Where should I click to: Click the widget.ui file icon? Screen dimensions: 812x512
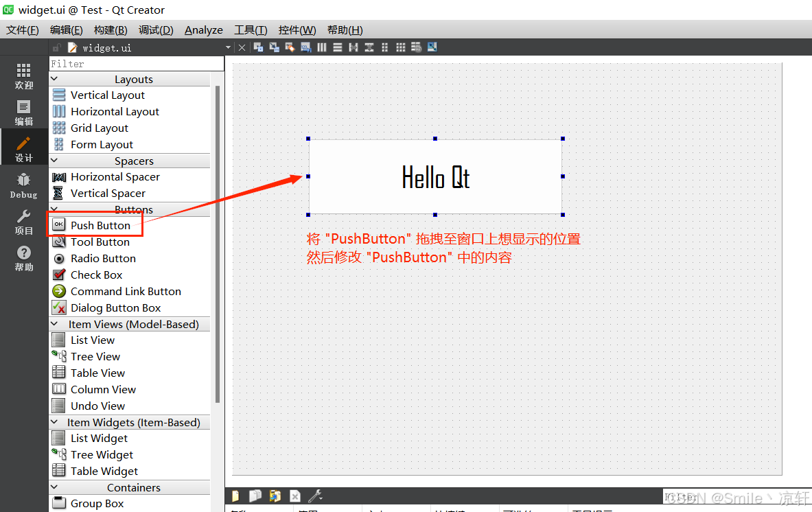(73, 47)
